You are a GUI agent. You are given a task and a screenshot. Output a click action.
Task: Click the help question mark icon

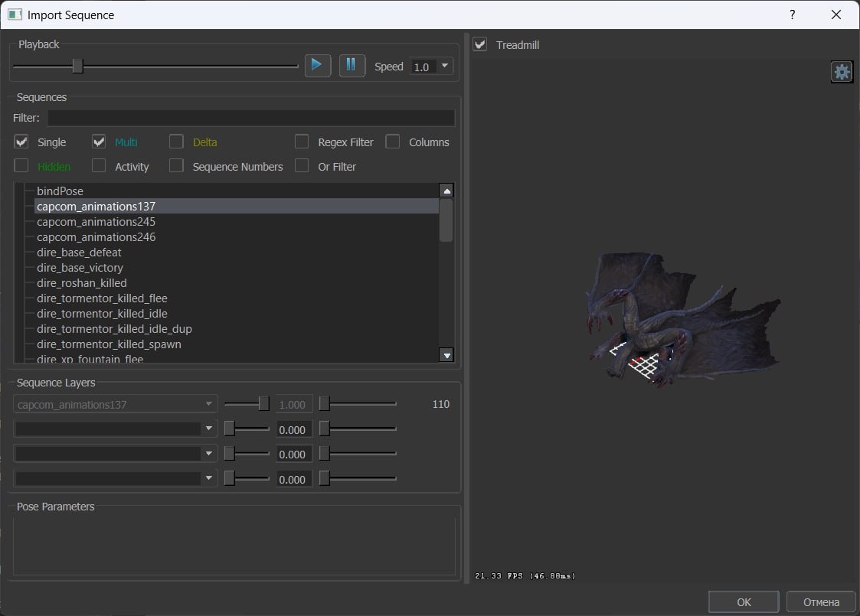792,15
